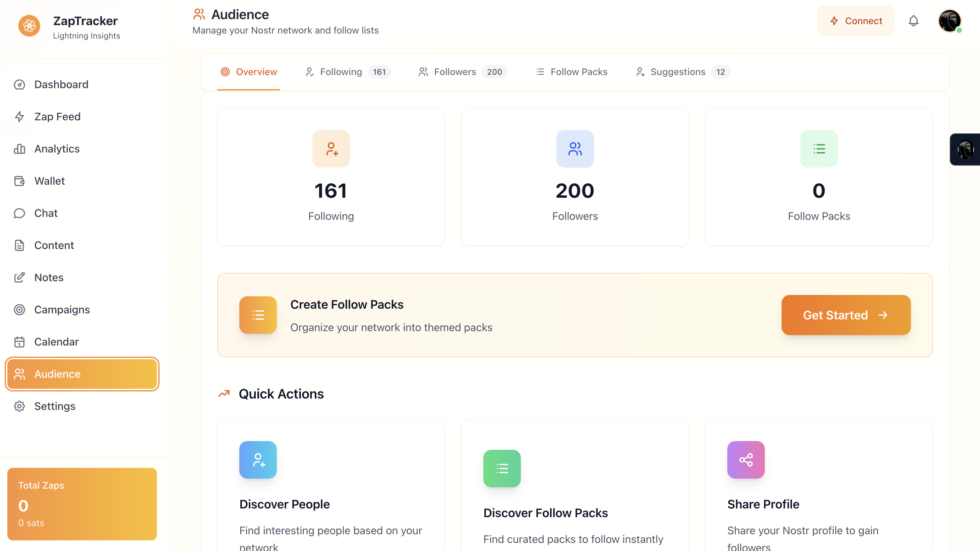Viewport: 980px width, 551px height.
Task: Select the Calendar icon in sidebar
Action: click(x=20, y=342)
